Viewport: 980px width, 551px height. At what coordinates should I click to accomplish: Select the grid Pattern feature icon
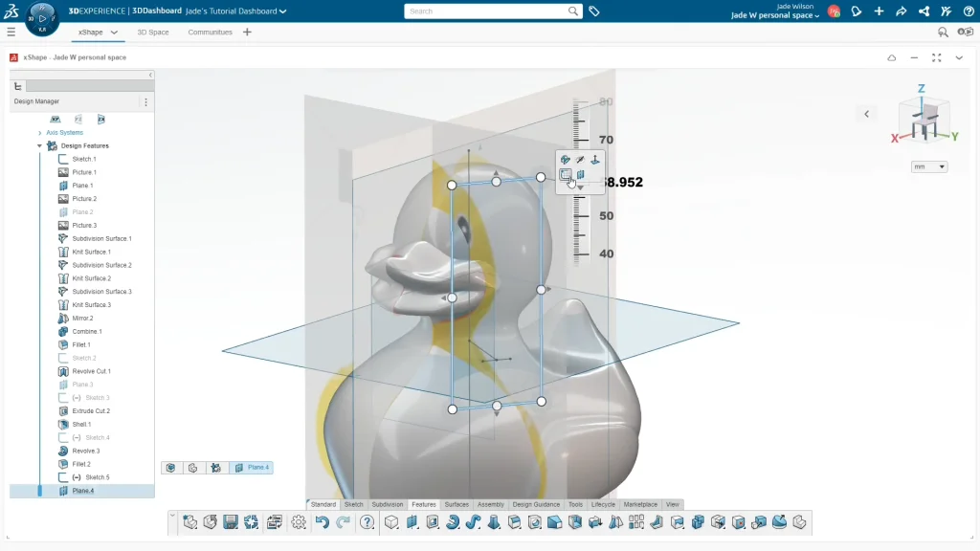(x=636, y=522)
